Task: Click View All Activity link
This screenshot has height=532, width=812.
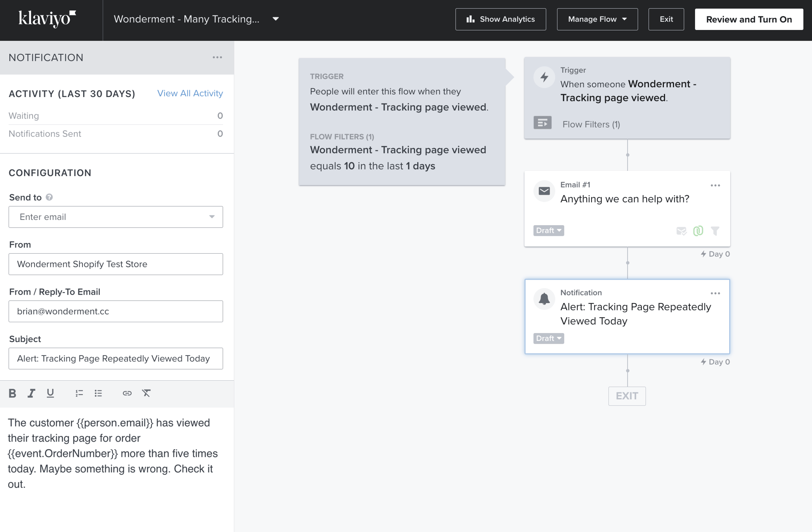Action: pyautogui.click(x=190, y=93)
